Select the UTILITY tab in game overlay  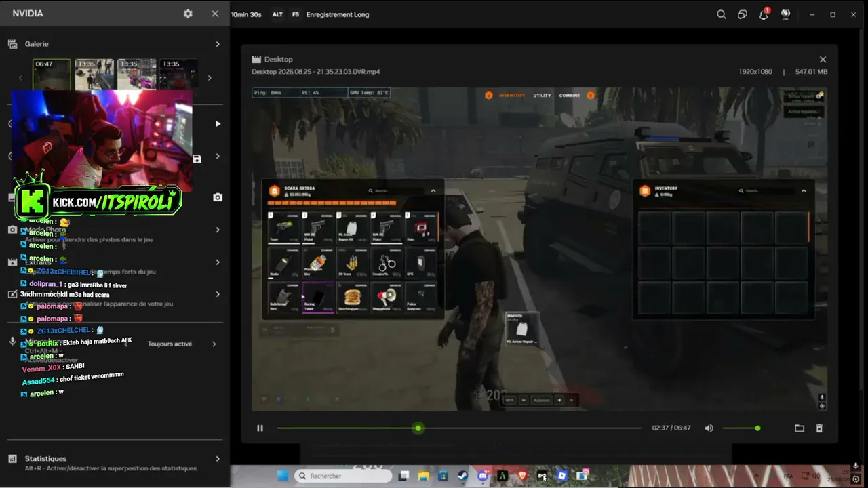(542, 96)
